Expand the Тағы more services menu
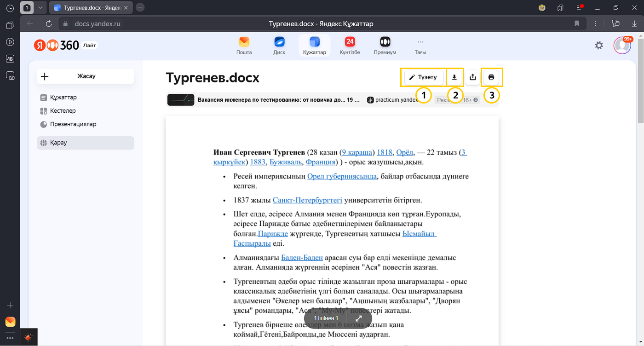Screen dimensions: 644x346 [420, 46]
